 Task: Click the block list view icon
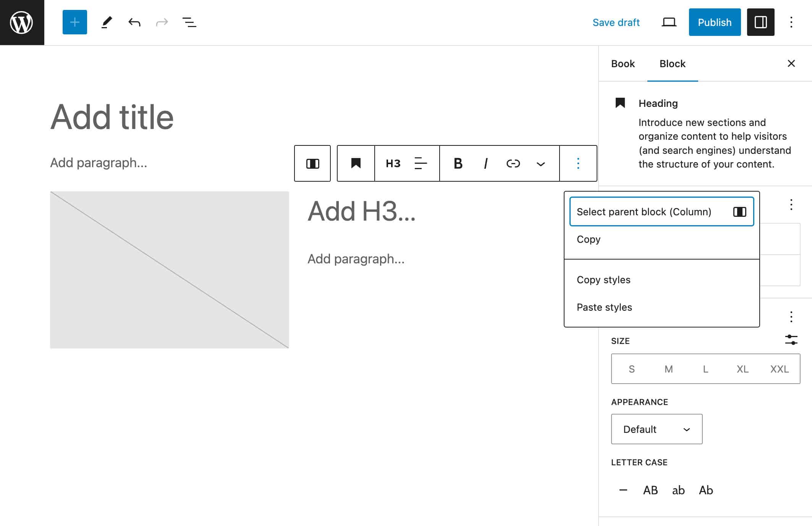pos(188,22)
